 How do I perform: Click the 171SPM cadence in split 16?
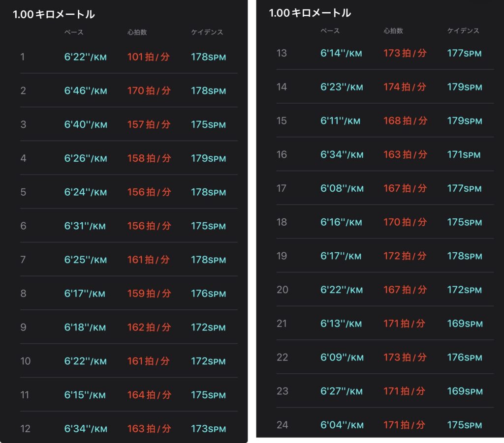[464, 154]
